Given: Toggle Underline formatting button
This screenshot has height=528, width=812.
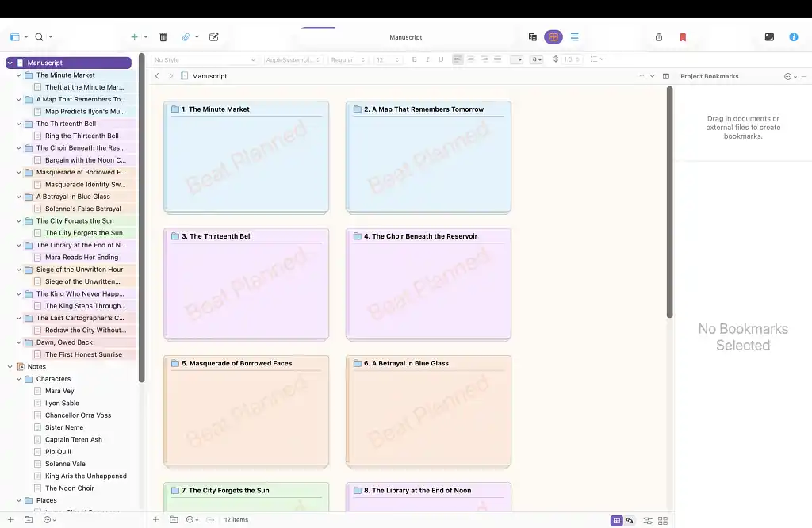Looking at the screenshot, I should coord(441,59).
